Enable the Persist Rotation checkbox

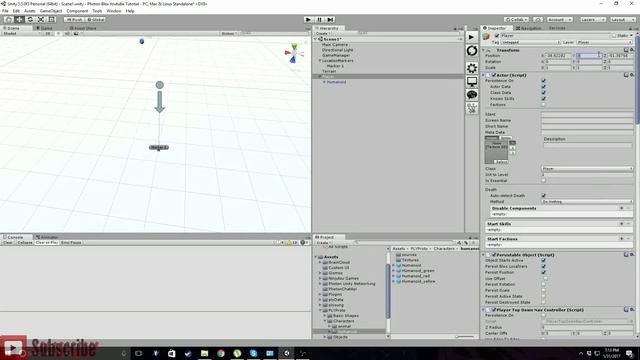543,284
